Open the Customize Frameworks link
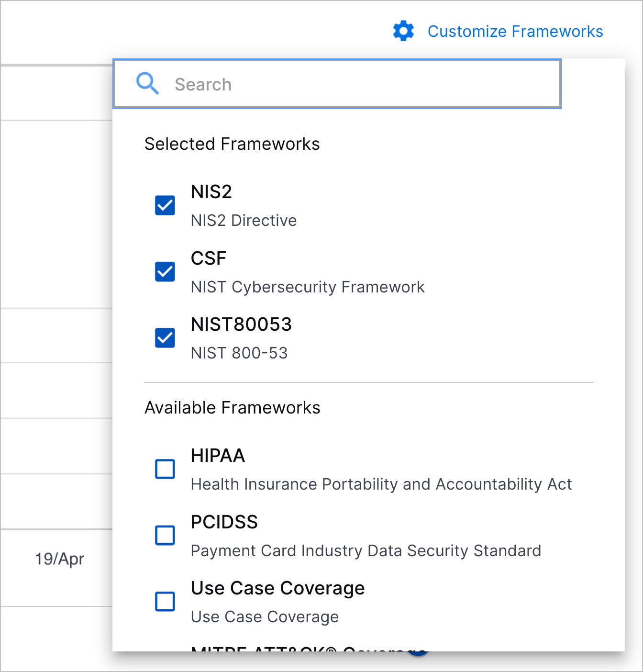The width and height of the screenshot is (643, 672). (x=515, y=31)
